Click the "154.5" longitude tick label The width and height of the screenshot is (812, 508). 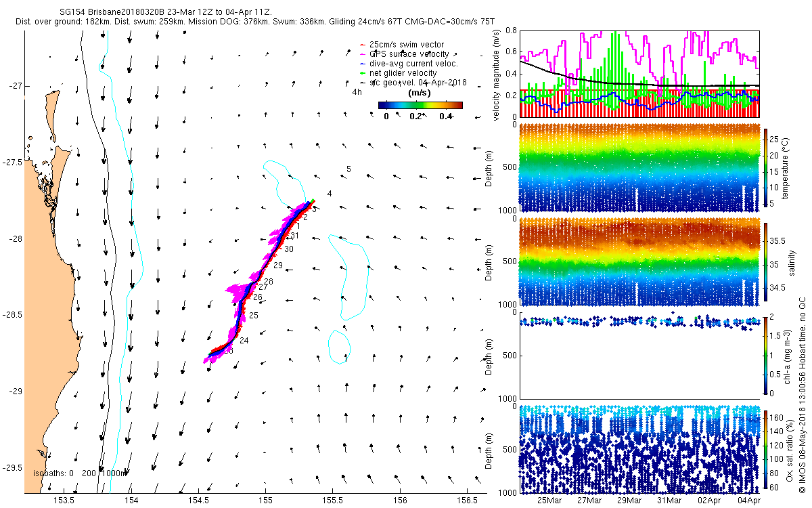pyautogui.click(x=198, y=501)
